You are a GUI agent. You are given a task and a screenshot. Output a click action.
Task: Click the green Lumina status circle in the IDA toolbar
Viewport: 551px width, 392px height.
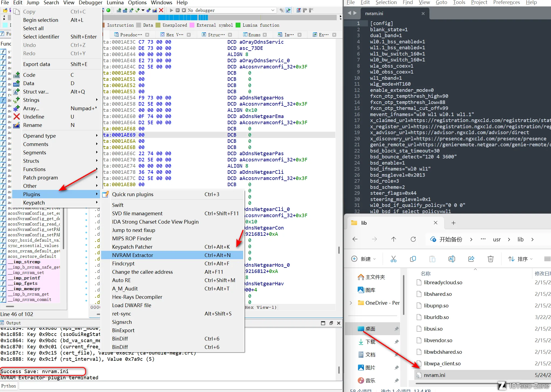click(108, 11)
